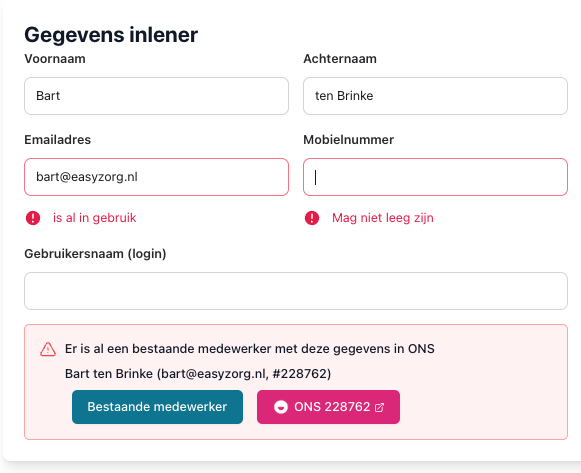
Task: Click the empty Mobielnummer input field
Action: coord(435,177)
